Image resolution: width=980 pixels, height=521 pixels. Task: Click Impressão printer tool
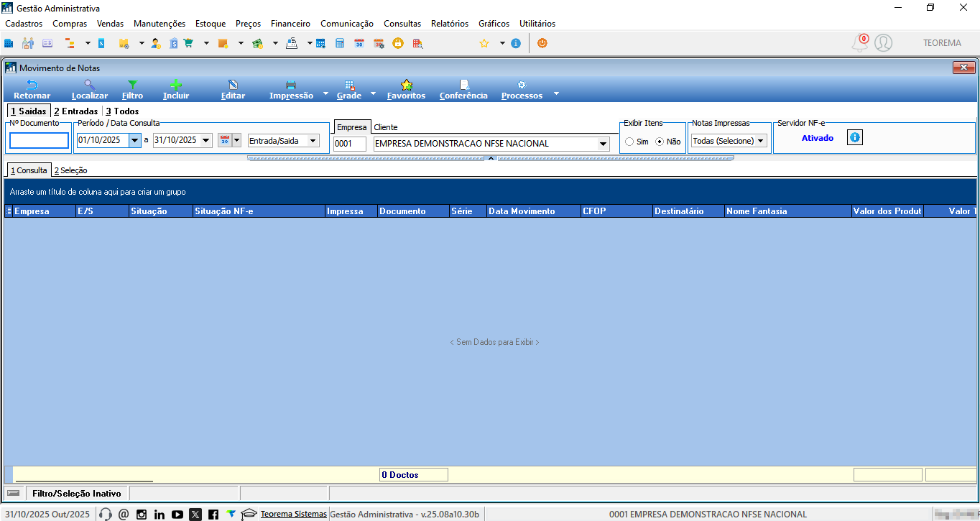(x=291, y=90)
